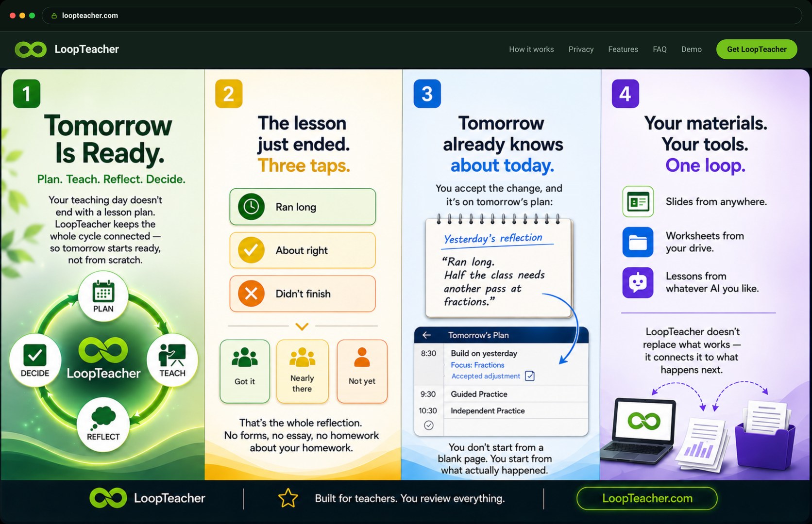Click the loopteacher.com address bar
This screenshot has width=812, height=524.
click(x=422, y=16)
